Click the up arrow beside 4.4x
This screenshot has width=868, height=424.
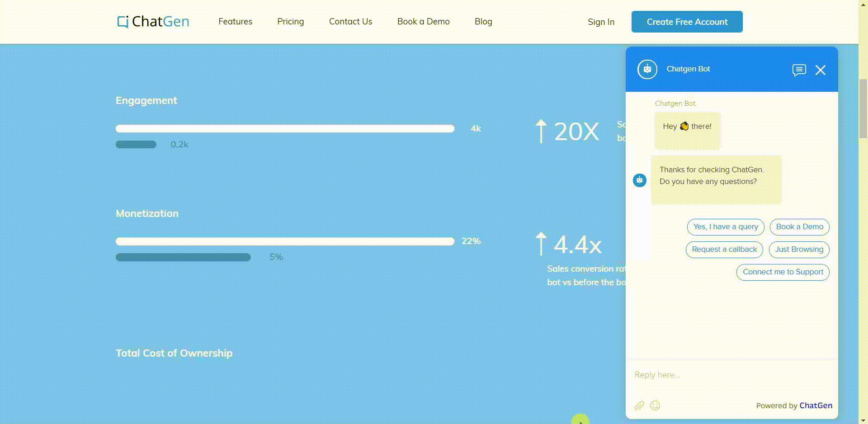coord(541,244)
